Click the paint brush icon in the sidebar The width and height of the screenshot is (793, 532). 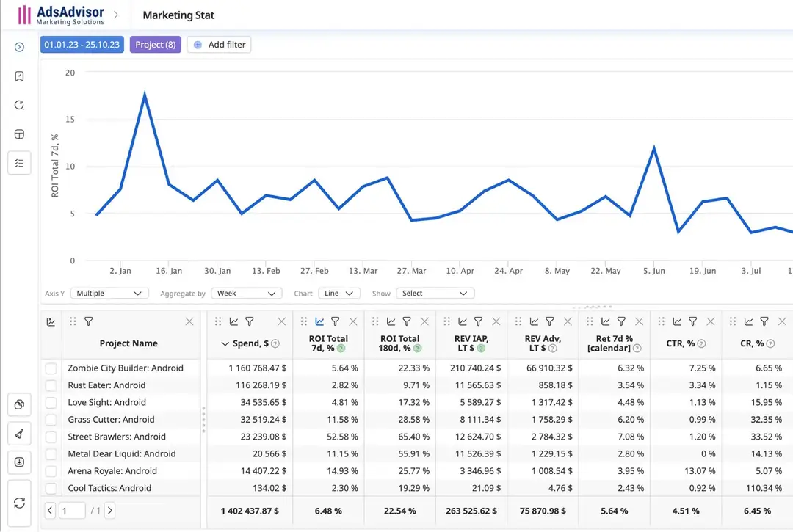19,434
